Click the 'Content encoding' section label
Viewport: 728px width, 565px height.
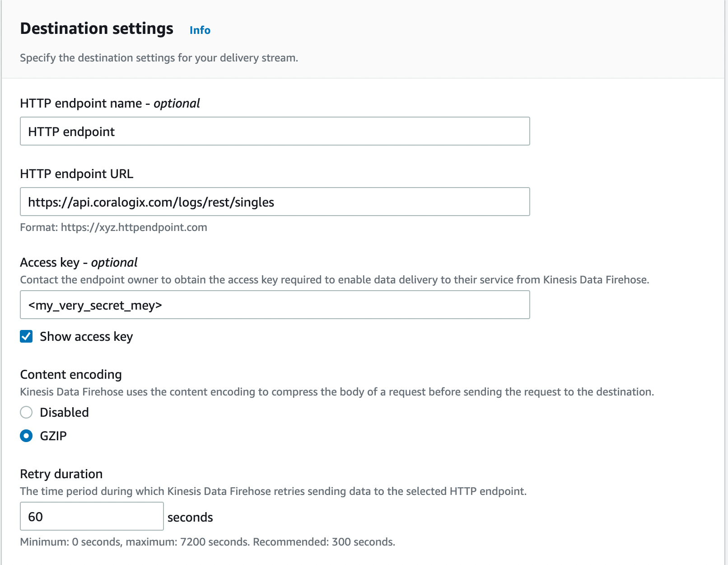point(71,375)
